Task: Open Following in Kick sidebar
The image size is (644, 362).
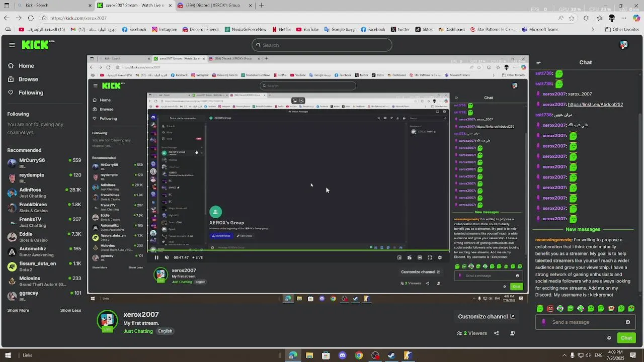Action: 26,93
